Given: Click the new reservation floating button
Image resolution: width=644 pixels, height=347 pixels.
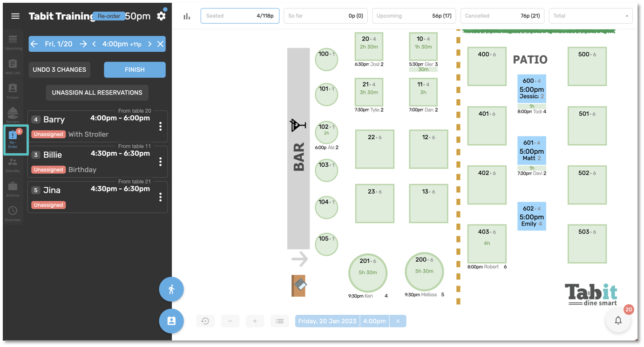Looking at the screenshot, I should [171, 320].
